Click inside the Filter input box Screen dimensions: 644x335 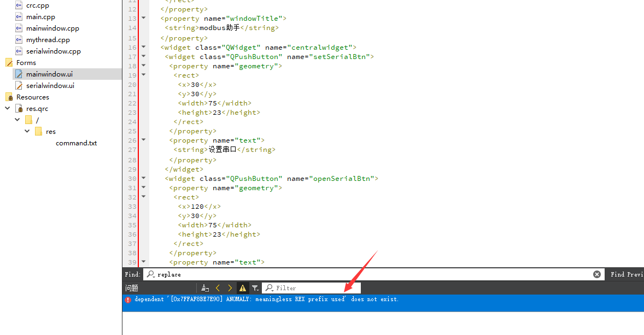306,287
